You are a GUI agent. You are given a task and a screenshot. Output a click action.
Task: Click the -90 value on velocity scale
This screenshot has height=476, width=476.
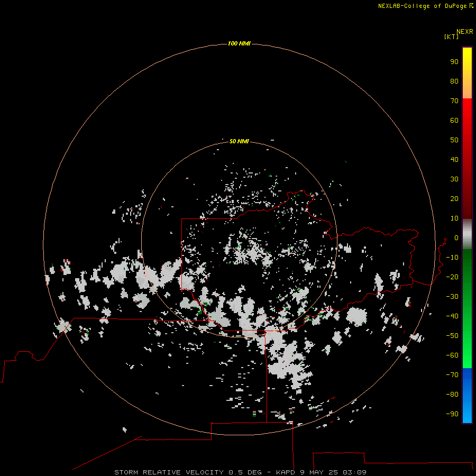click(452, 414)
